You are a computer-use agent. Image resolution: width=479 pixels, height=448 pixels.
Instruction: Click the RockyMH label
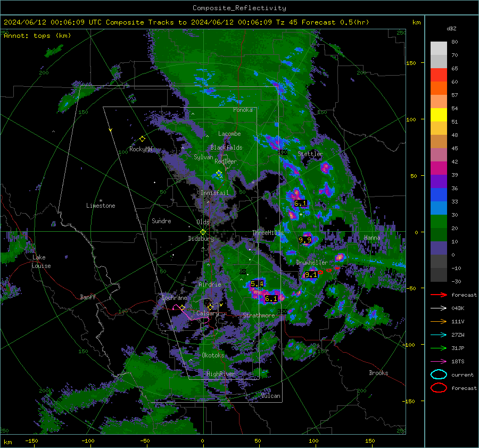pyautogui.click(x=141, y=149)
